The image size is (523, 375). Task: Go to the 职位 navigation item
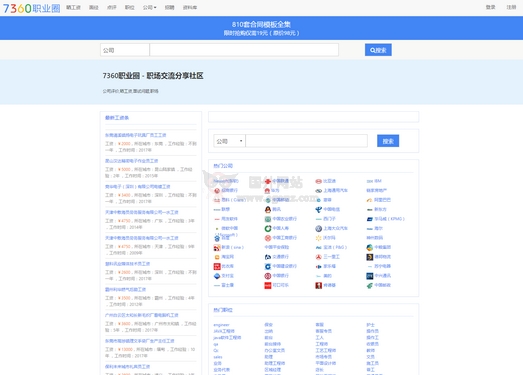[x=129, y=7]
